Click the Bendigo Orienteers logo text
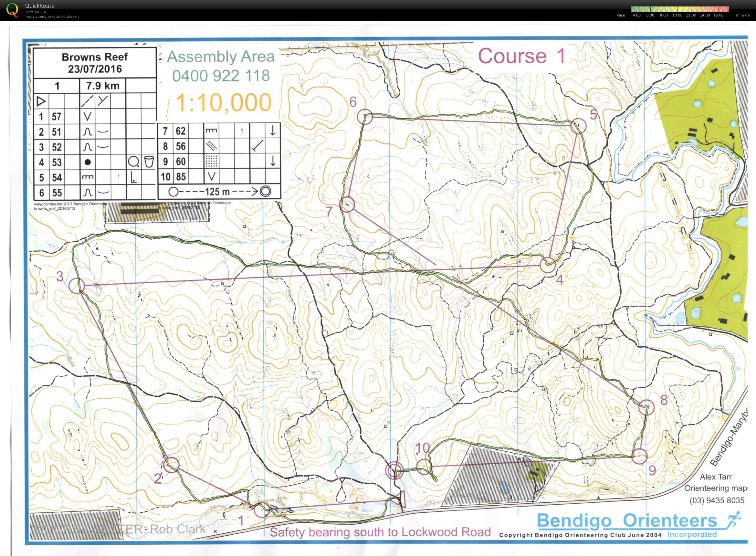Viewport: 756px width, 556px height. [x=627, y=521]
